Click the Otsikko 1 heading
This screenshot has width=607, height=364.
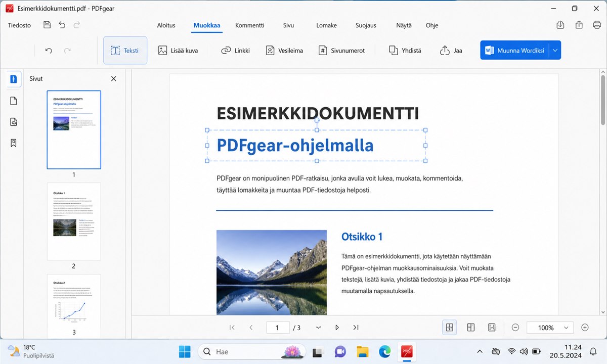tap(362, 237)
